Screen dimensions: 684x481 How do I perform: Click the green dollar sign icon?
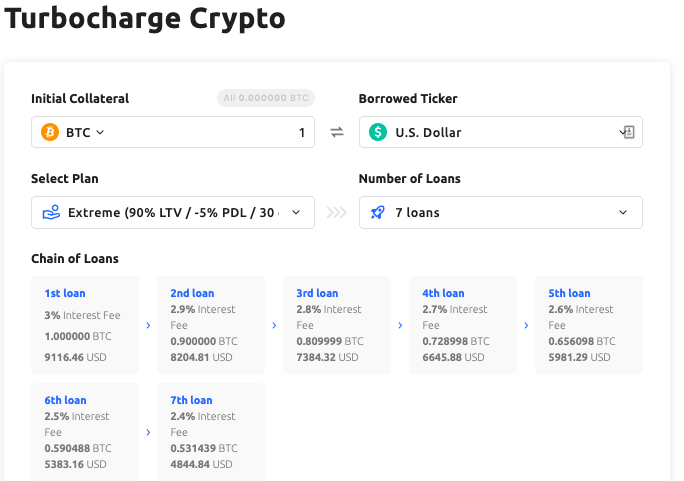(378, 132)
